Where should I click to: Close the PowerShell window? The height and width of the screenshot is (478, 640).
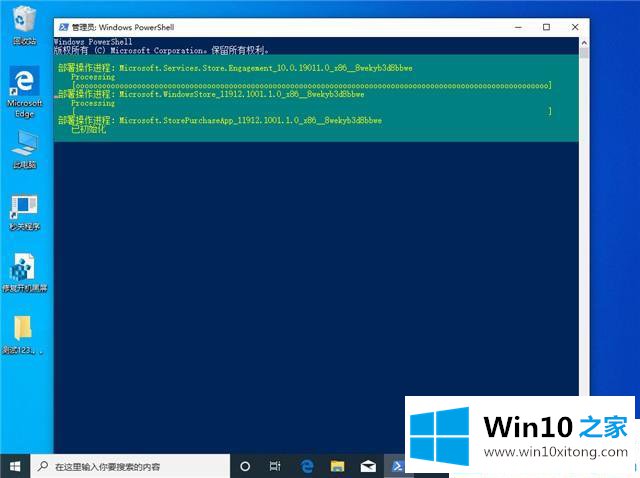coord(575,27)
